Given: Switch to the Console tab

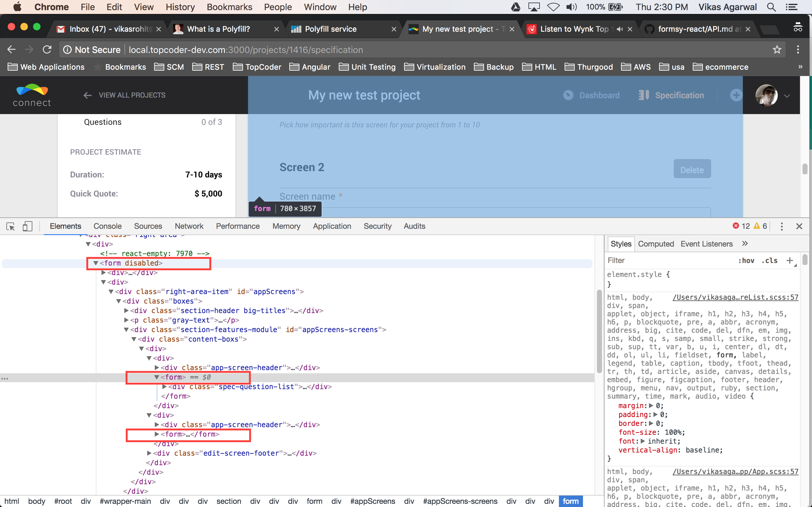Looking at the screenshot, I should (108, 226).
